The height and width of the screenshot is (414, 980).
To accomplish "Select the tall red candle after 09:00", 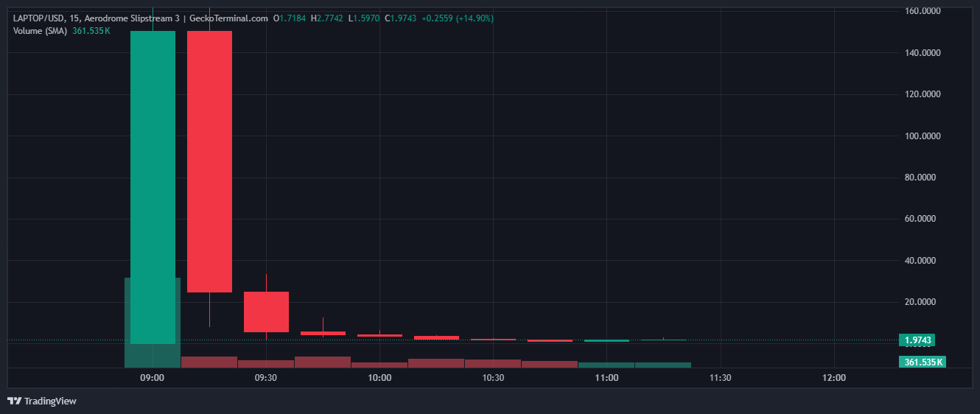I will tap(209, 161).
